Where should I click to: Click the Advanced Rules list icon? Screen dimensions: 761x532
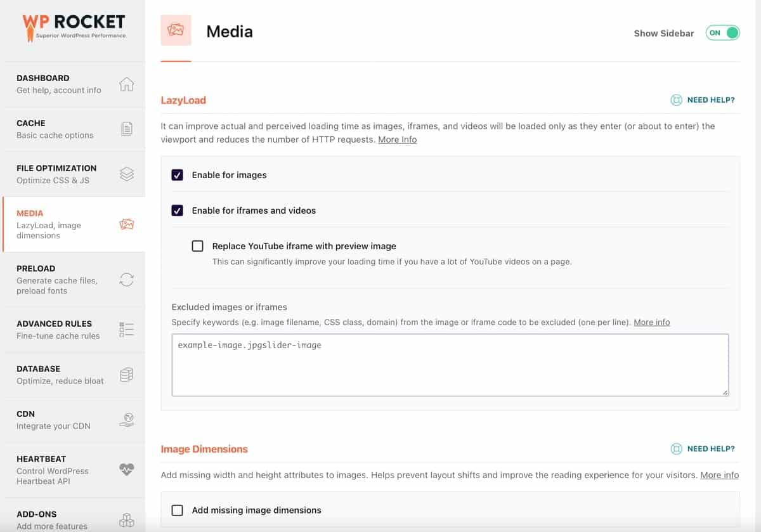[x=127, y=329]
